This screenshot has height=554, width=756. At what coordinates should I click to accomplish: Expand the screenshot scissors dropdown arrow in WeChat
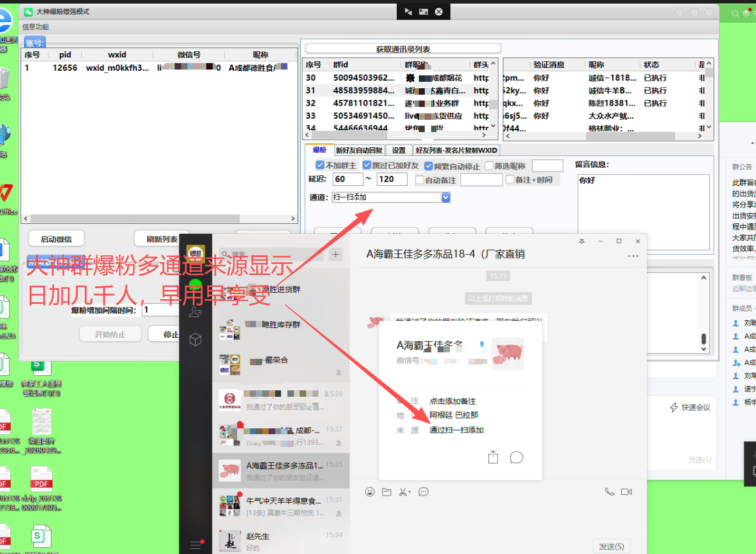tap(409, 492)
